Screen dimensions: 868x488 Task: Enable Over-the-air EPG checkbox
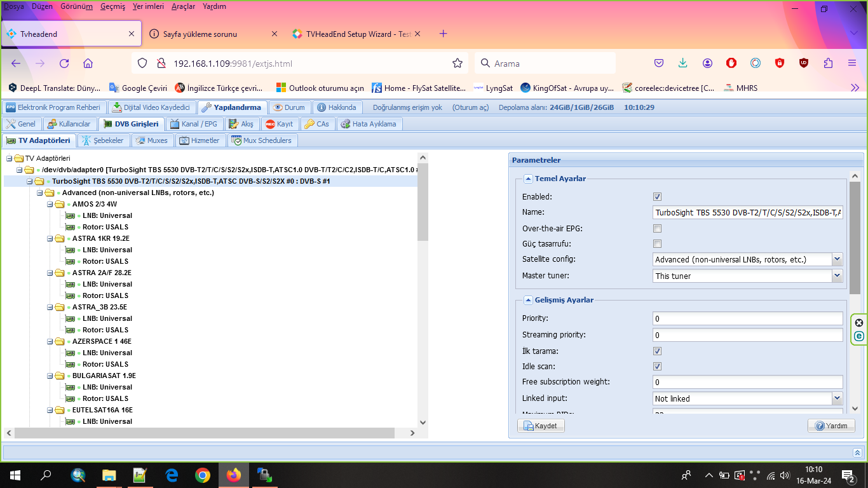pyautogui.click(x=658, y=228)
